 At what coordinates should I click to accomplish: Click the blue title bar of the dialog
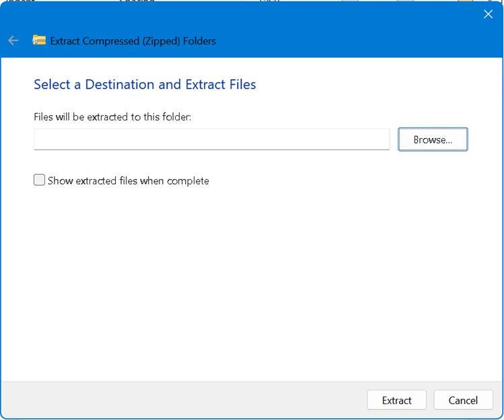[x=322, y=30]
